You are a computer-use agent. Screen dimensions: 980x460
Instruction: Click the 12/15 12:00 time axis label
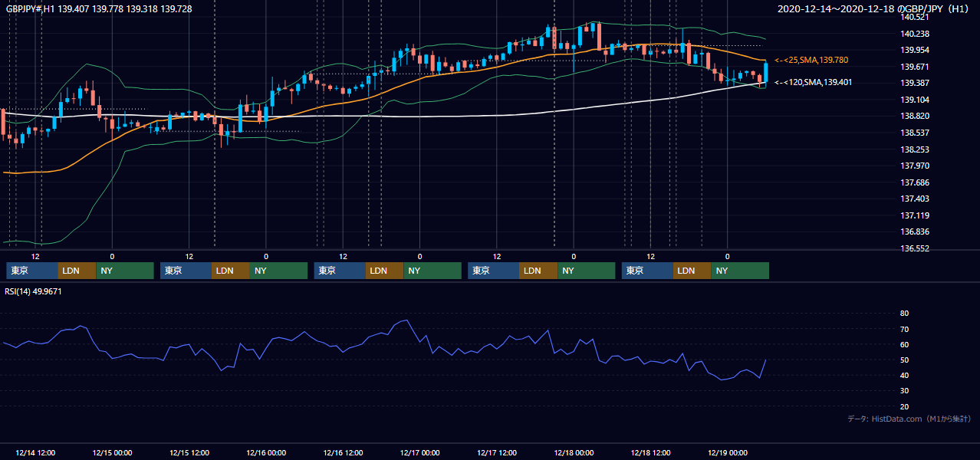point(189,452)
